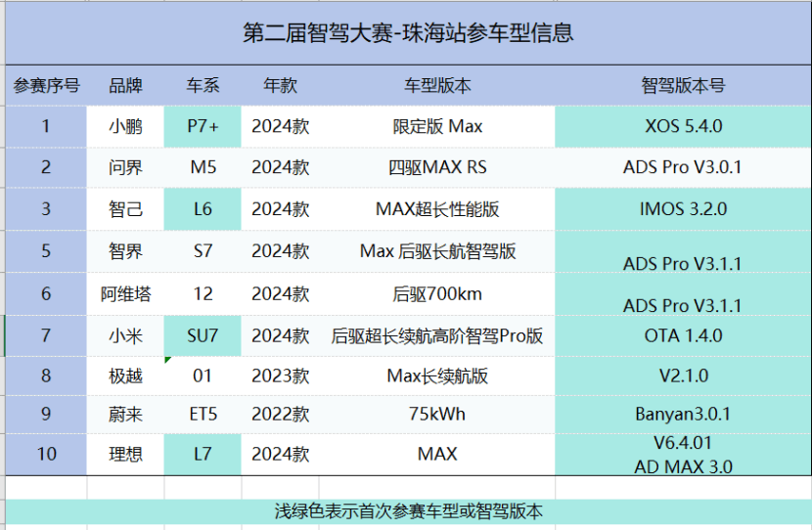
Task: Select the Max 后驱长航智驾版 cell
Action: [x=437, y=251]
